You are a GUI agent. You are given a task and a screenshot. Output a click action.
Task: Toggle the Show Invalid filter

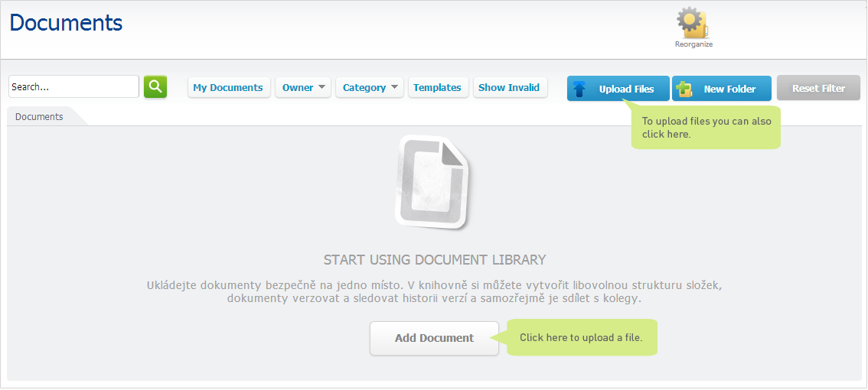click(x=509, y=87)
